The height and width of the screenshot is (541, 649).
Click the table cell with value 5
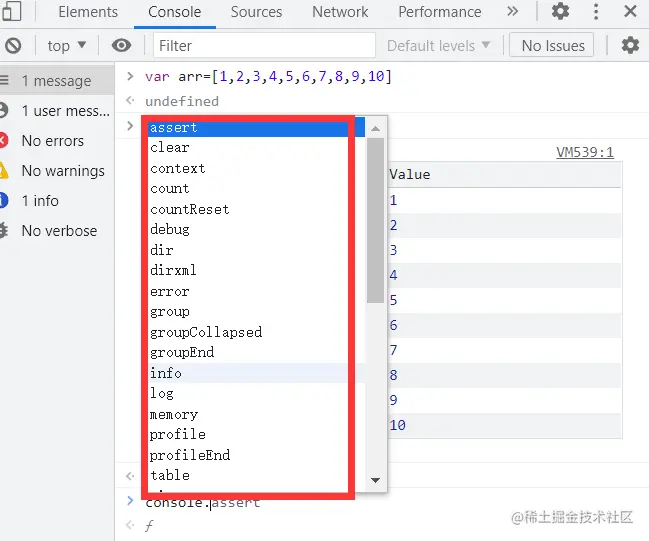[x=504, y=300]
